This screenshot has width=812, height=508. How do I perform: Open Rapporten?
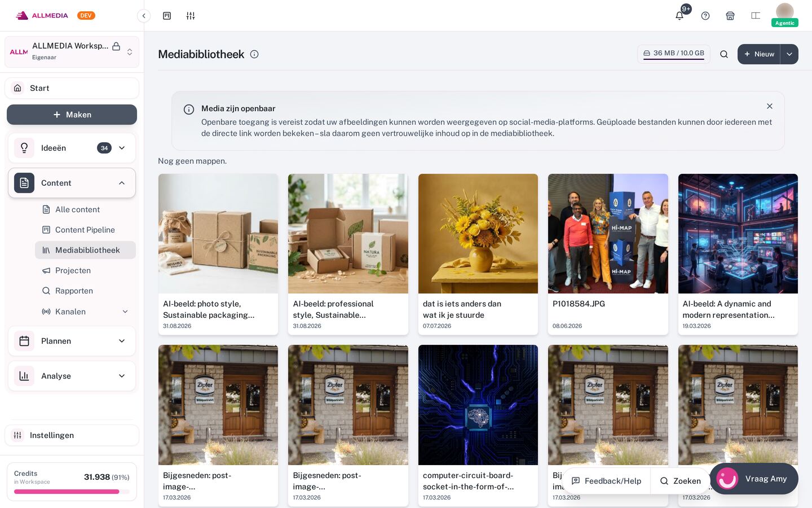click(x=85, y=291)
